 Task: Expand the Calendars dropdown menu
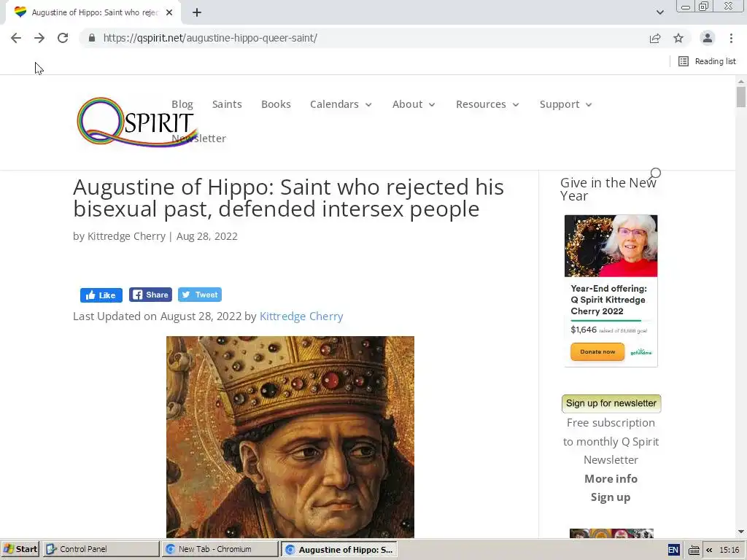[341, 104]
